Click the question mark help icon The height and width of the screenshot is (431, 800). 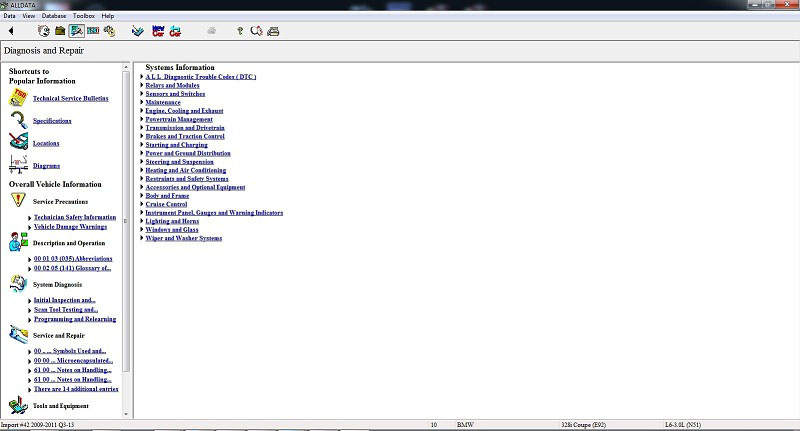click(239, 31)
